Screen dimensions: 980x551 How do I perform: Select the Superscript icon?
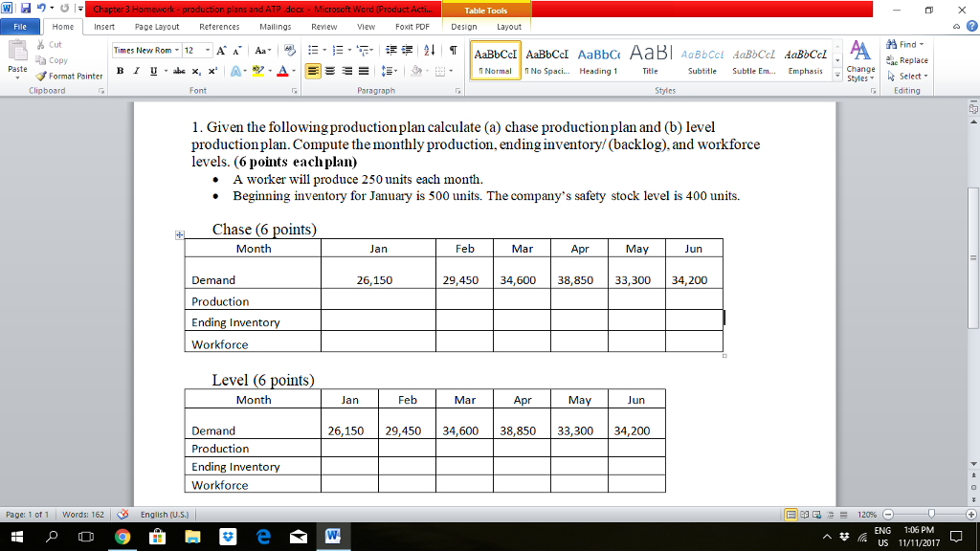click(x=212, y=71)
